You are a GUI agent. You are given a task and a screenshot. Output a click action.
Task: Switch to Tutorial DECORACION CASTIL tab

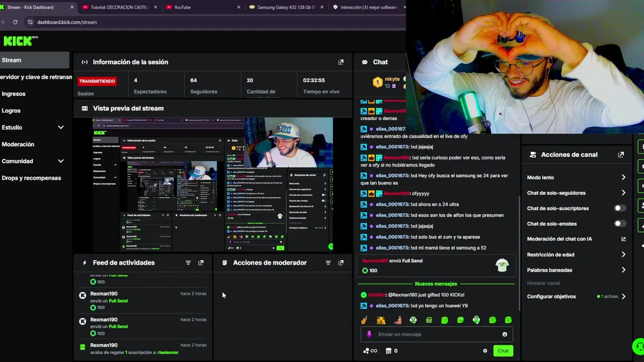tap(119, 7)
